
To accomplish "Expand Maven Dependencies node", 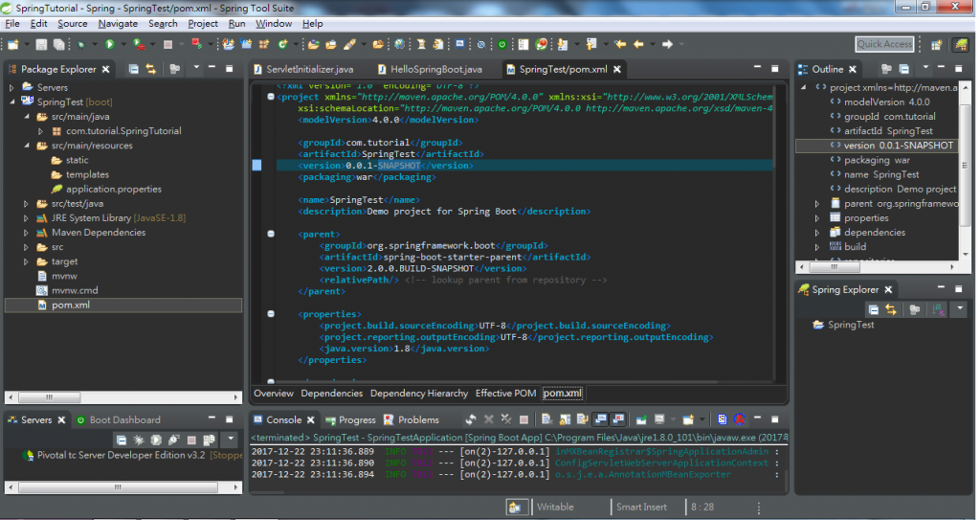I will (x=26, y=233).
